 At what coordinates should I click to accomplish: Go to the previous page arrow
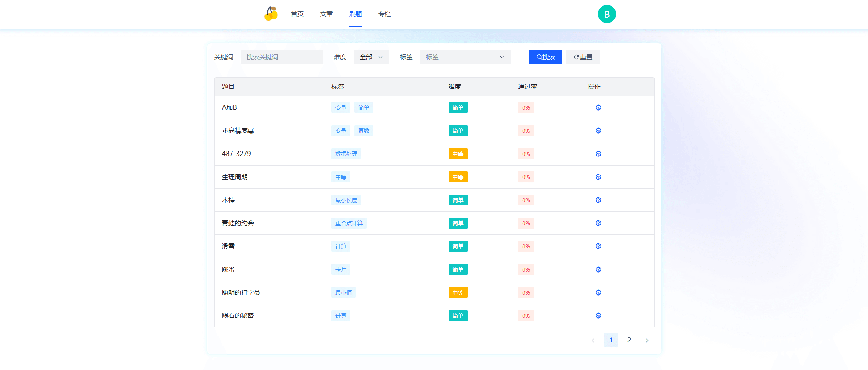(593, 340)
